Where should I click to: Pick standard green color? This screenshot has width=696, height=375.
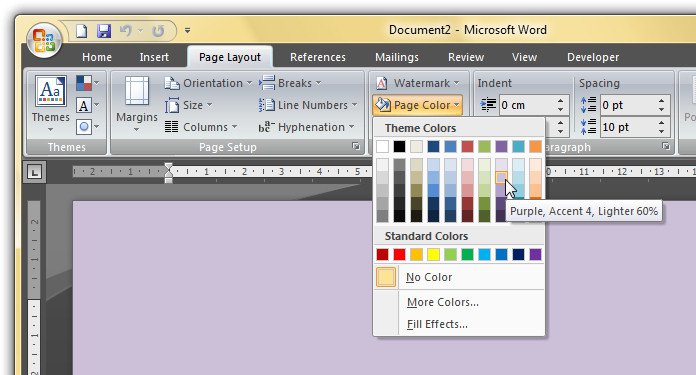tap(467, 254)
